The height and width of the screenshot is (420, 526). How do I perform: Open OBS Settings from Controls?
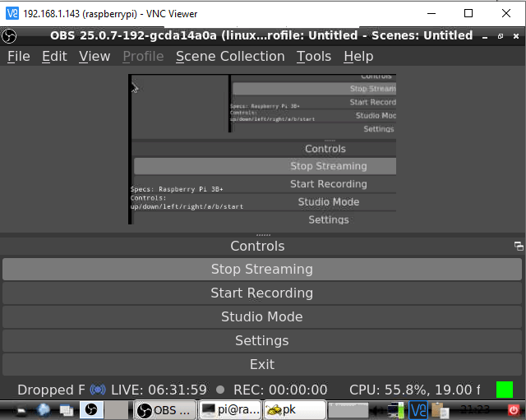[x=262, y=340]
